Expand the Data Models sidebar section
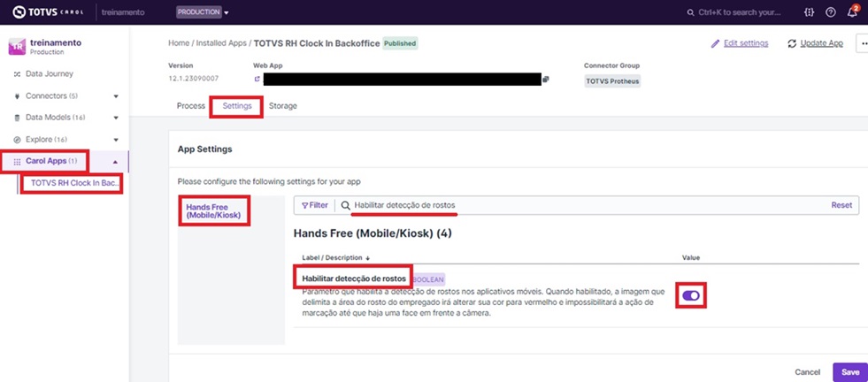 (x=116, y=118)
